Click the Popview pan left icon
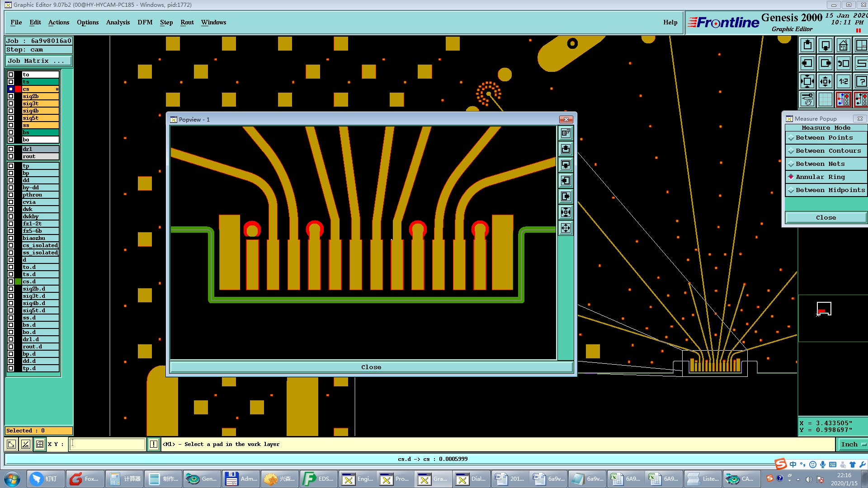 pos(566,181)
